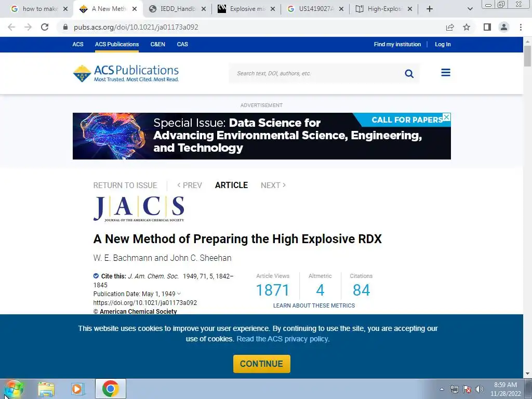Click the Special Issue advertisement banner

coord(262,136)
